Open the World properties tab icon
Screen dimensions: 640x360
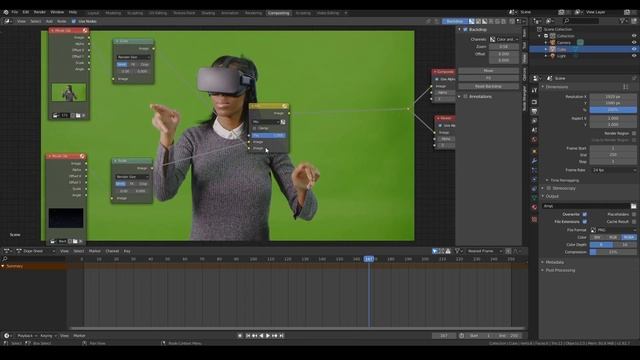[534, 140]
